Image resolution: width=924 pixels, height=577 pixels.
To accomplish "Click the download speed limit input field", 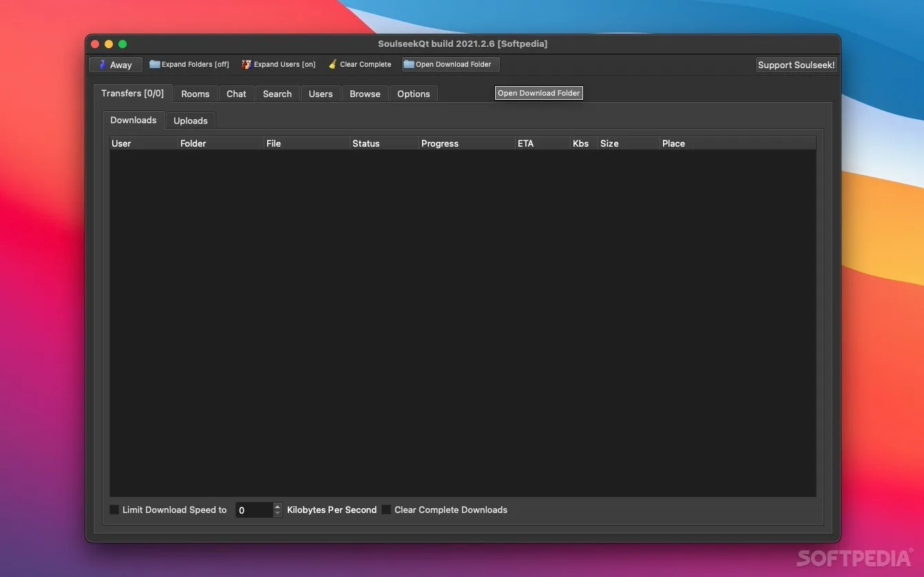I will [x=254, y=510].
